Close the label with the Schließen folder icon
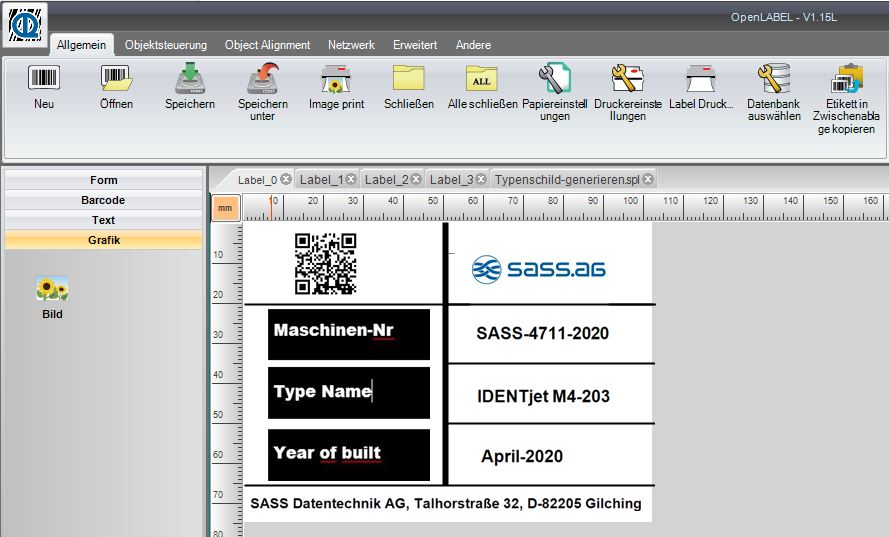 pos(409,78)
